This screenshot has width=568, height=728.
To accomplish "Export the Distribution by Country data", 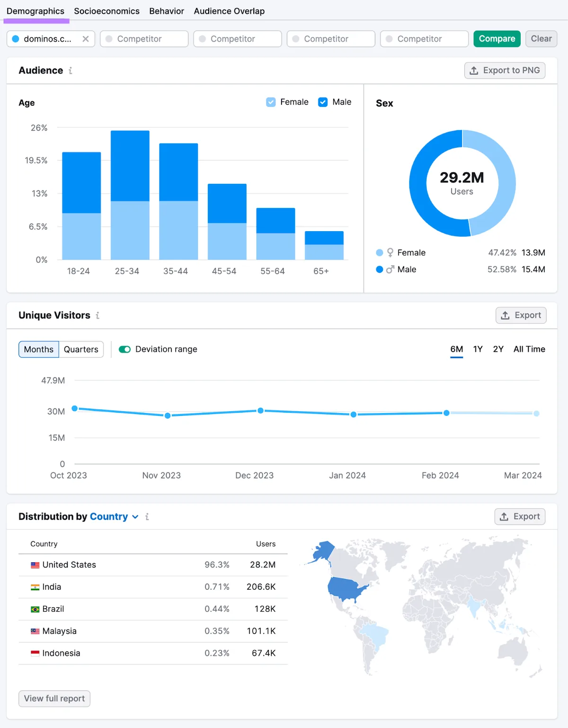I will pyautogui.click(x=520, y=517).
